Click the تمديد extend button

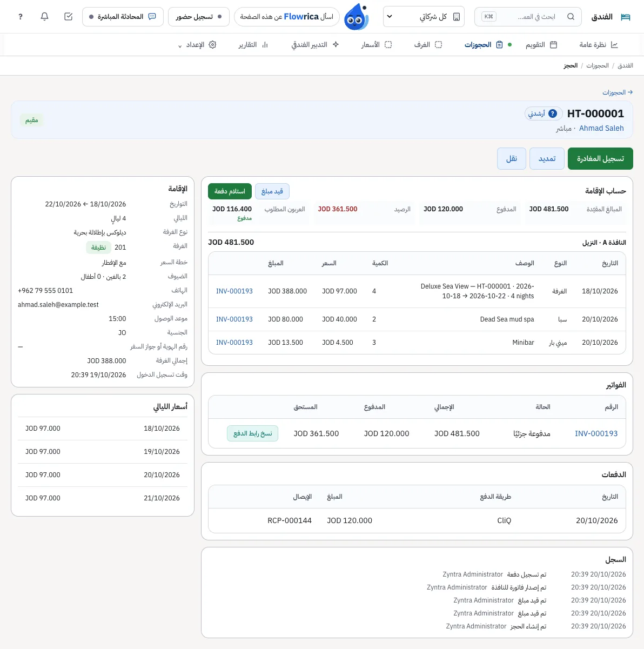pyautogui.click(x=547, y=159)
